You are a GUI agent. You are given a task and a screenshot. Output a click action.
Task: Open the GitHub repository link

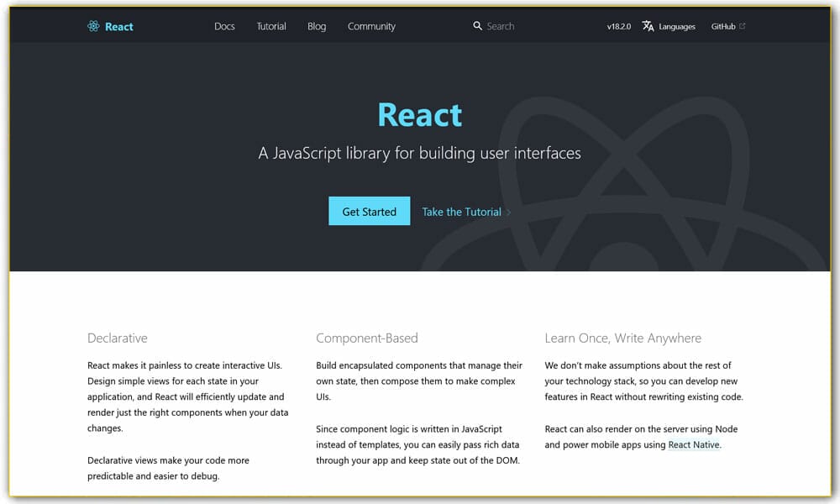point(724,26)
